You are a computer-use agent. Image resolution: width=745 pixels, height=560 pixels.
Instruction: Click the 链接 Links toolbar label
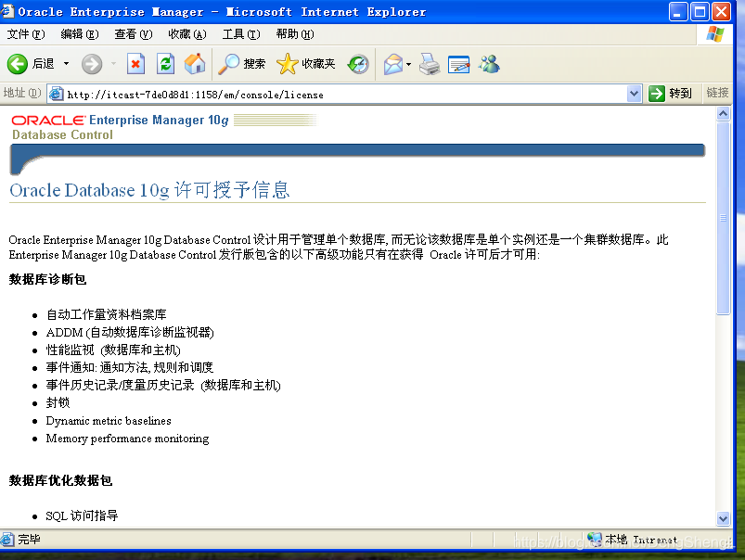pos(717,93)
